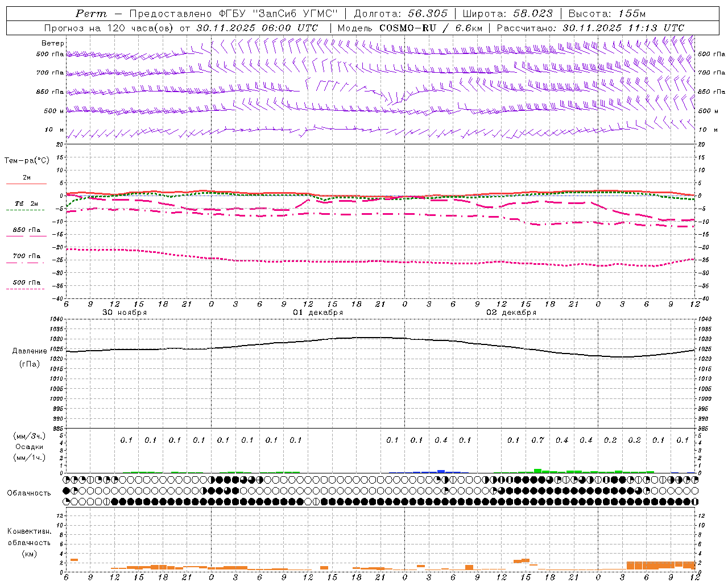
Task: Click the "Тем-ра(°C)" temperature axis label
Action: coord(27,161)
